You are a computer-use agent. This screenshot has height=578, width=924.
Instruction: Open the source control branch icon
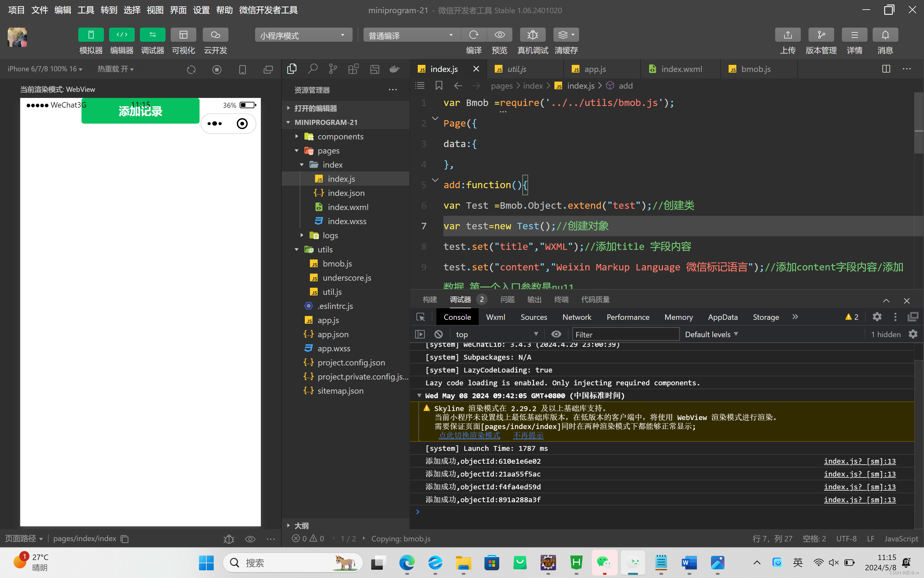click(333, 69)
